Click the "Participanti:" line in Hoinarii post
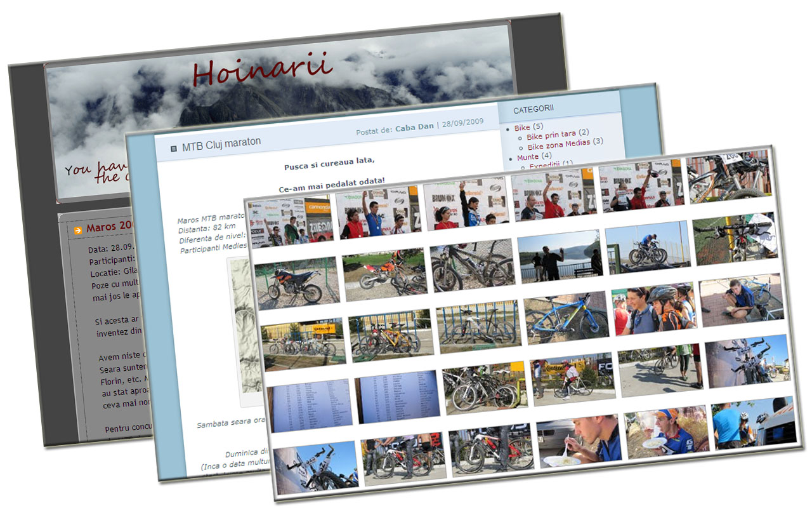Screen dimensions: 812x508 [112, 260]
